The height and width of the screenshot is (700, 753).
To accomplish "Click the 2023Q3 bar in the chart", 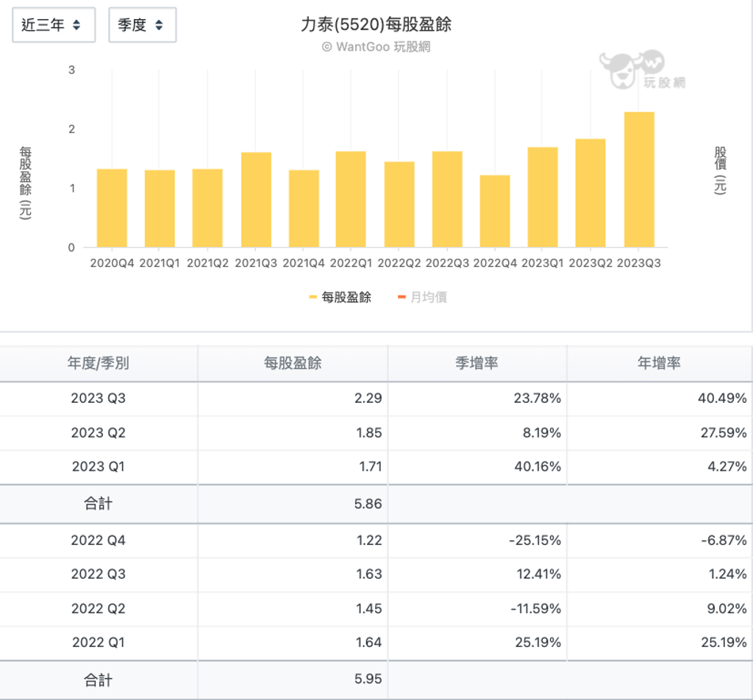I will (x=639, y=179).
